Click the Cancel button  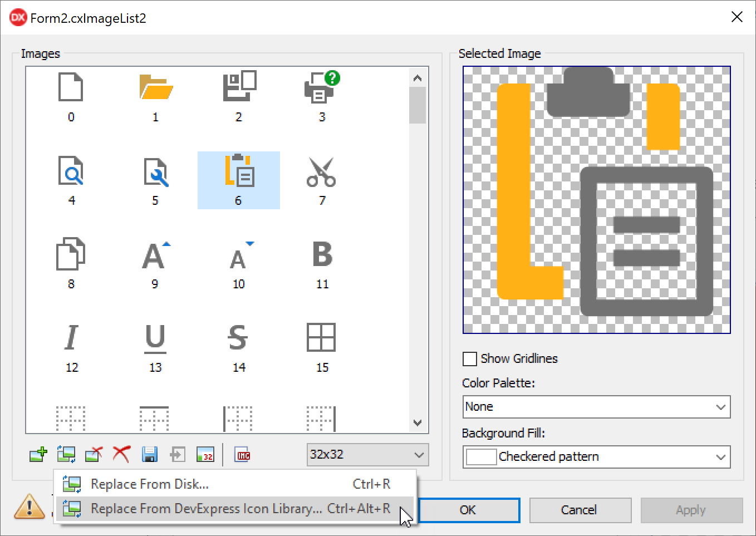580,510
